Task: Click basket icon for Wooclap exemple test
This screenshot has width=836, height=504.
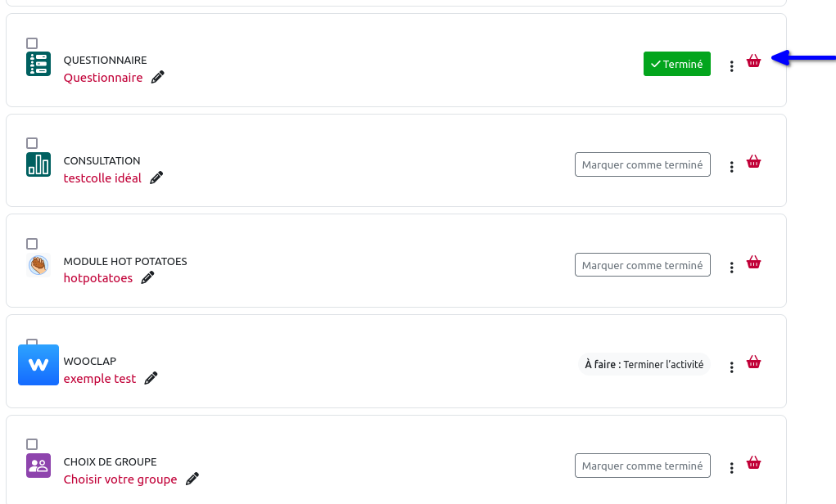Action: tap(753, 362)
